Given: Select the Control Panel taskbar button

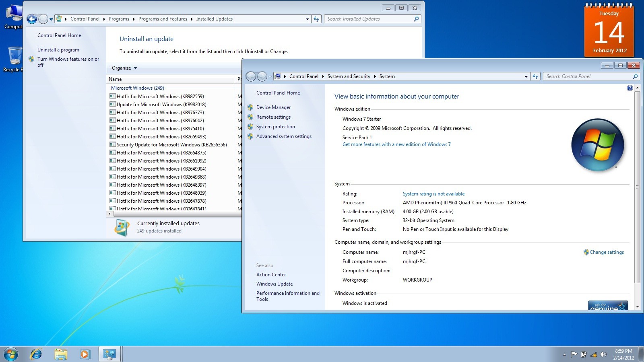Looking at the screenshot, I should (109, 354).
